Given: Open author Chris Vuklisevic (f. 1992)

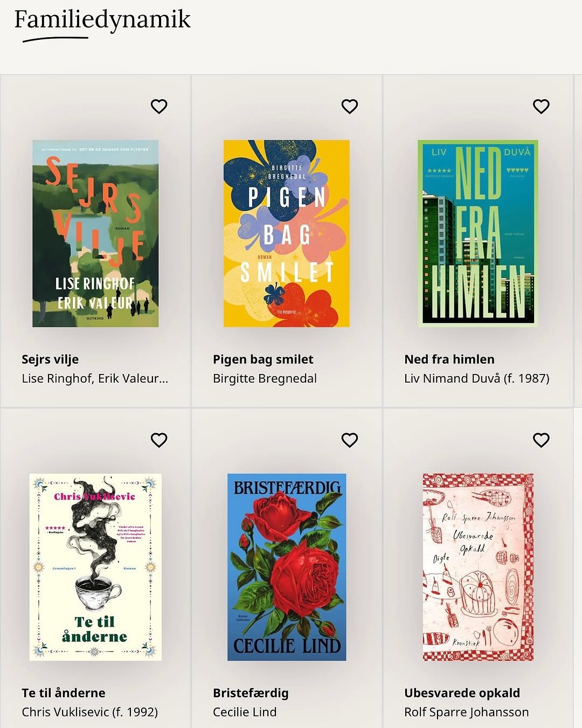Looking at the screenshot, I should coord(89,712).
